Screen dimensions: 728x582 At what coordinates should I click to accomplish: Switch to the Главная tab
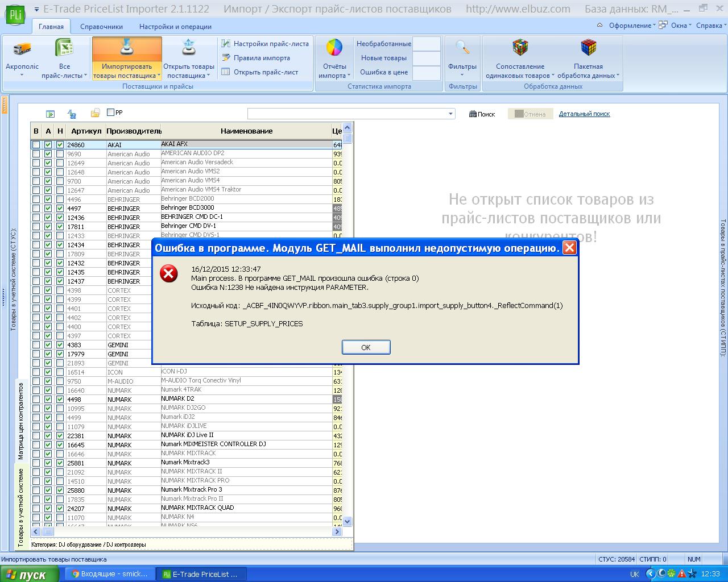click(x=51, y=27)
